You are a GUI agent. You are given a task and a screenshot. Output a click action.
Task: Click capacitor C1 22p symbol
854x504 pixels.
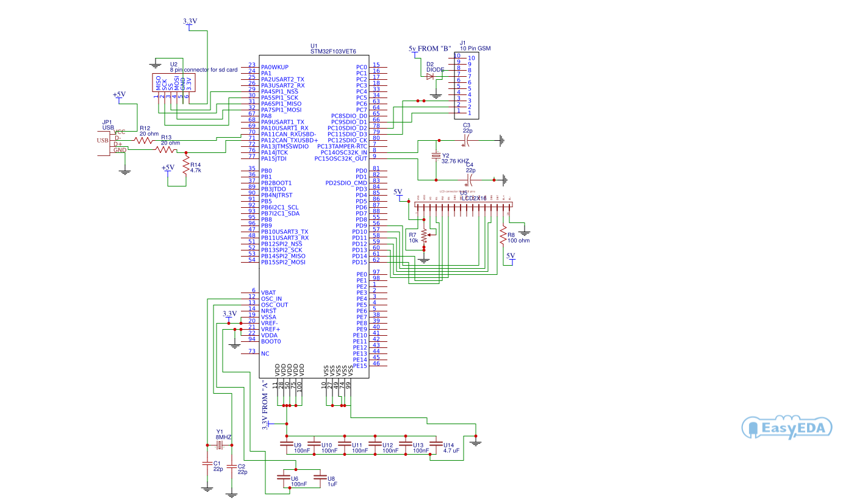coord(207,464)
